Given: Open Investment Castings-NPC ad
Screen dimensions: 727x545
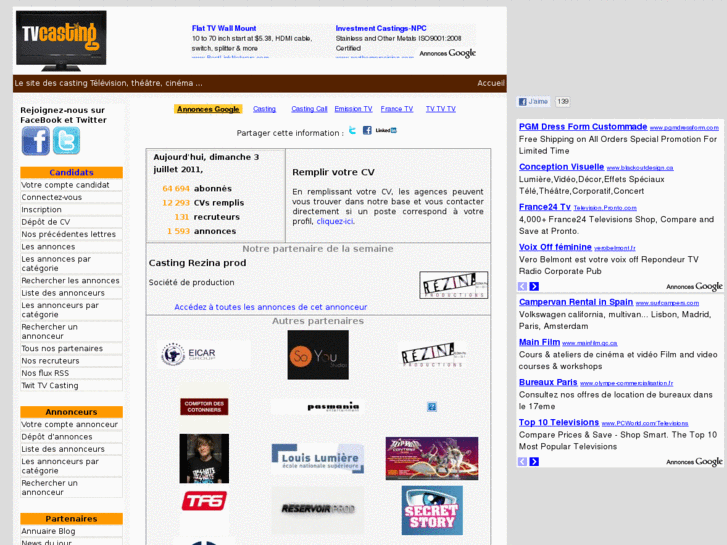Looking at the screenshot, I should 381,28.
